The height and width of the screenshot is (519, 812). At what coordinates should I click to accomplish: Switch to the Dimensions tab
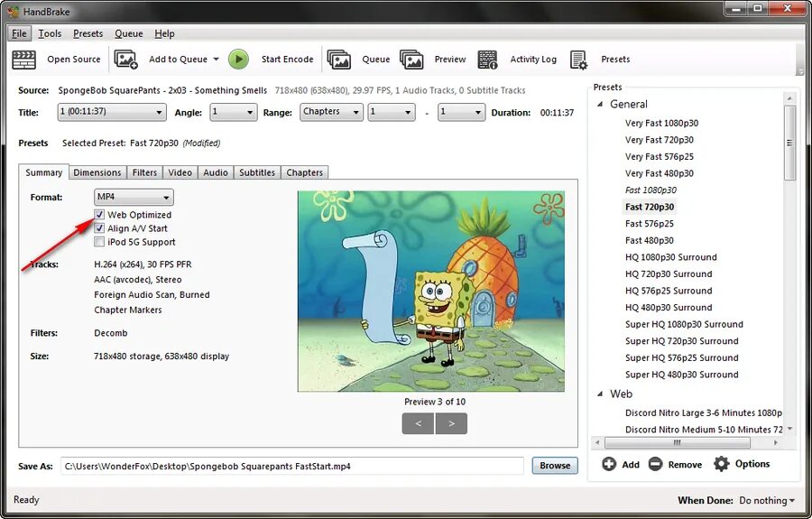point(97,172)
